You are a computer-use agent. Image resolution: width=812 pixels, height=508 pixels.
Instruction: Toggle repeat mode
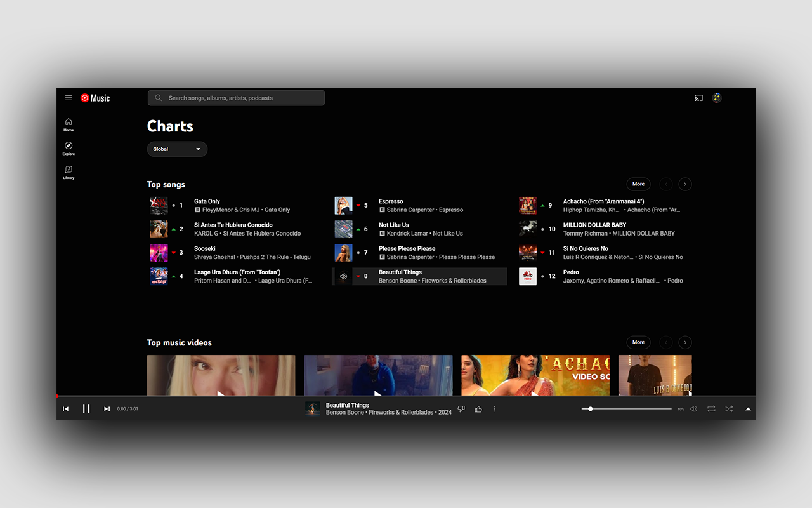click(711, 409)
